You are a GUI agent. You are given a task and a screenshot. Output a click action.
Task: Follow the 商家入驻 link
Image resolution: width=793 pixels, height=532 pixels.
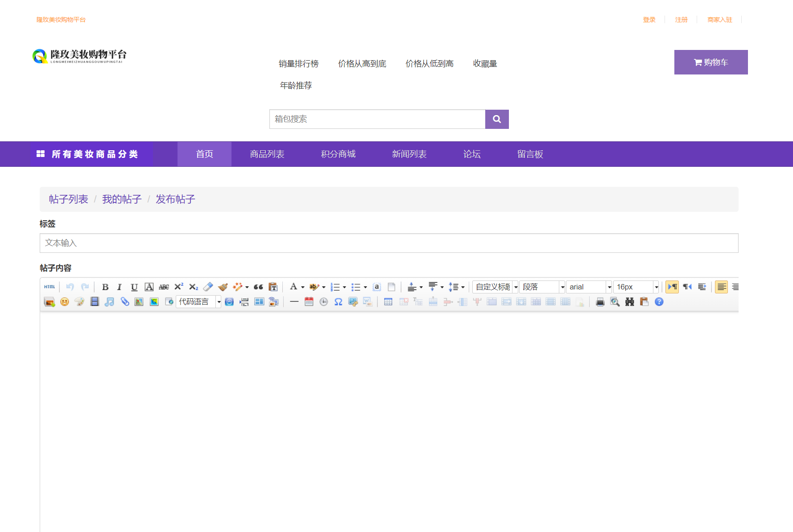pyautogui.click(x=720, y=20)
